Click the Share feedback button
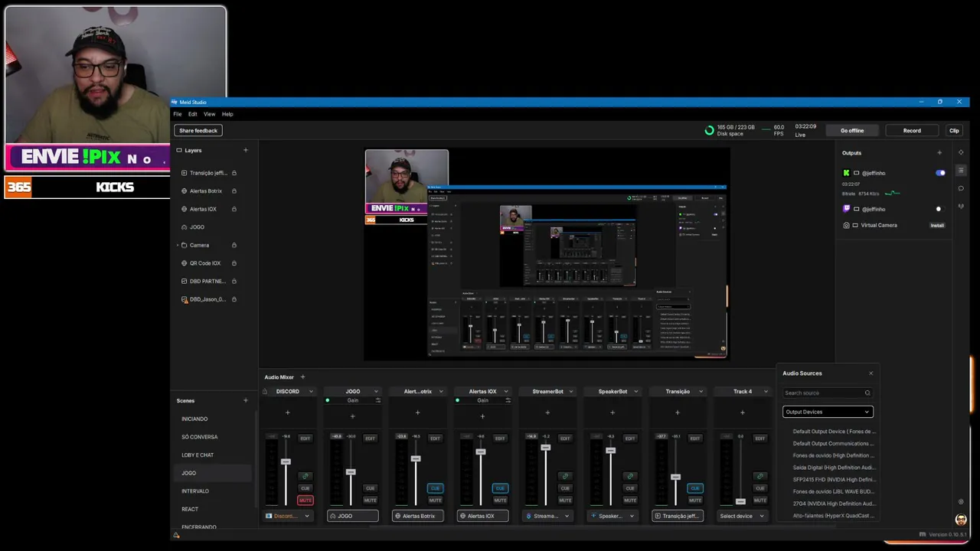Screen dimensions: 980x551 pos(198,131)
